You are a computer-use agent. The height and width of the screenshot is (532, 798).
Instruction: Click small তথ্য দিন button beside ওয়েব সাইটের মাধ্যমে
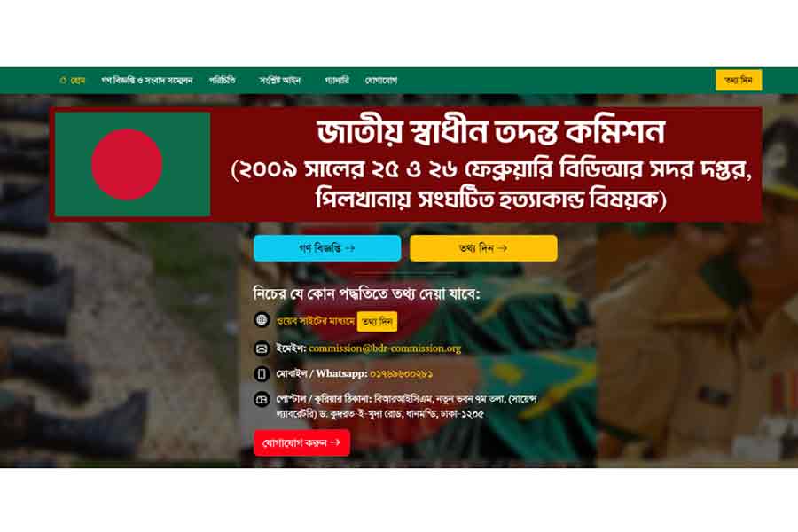tap(377, 322)
